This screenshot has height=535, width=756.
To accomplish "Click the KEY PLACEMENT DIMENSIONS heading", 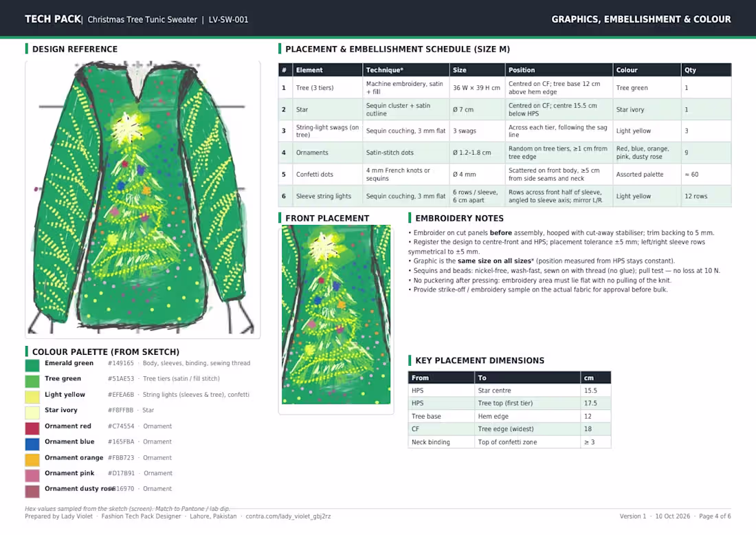I will pos(480,360).
